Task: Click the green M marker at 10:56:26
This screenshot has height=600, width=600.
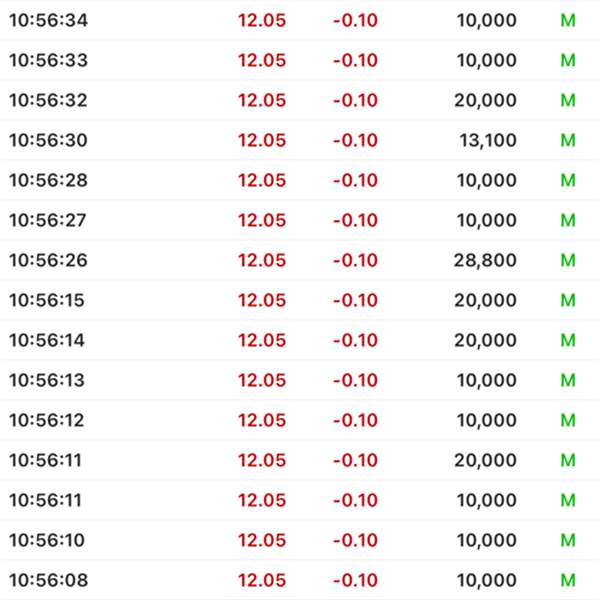Action: (x=568, y=260)
